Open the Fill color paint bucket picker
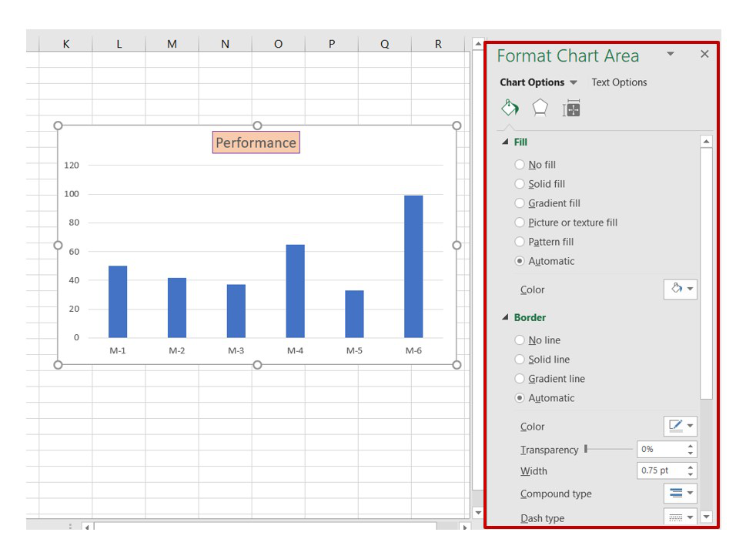The height and width of the screenshot is (559, 756). 680,290
